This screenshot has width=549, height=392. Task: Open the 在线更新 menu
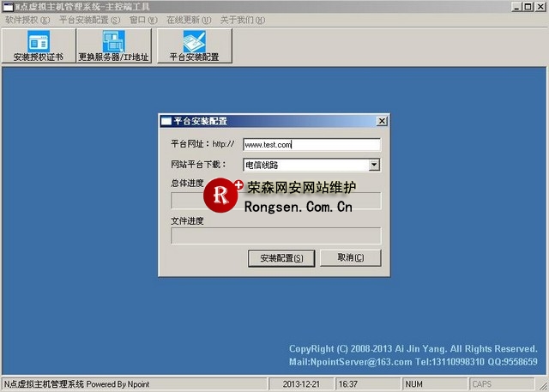tap(188, 19)
